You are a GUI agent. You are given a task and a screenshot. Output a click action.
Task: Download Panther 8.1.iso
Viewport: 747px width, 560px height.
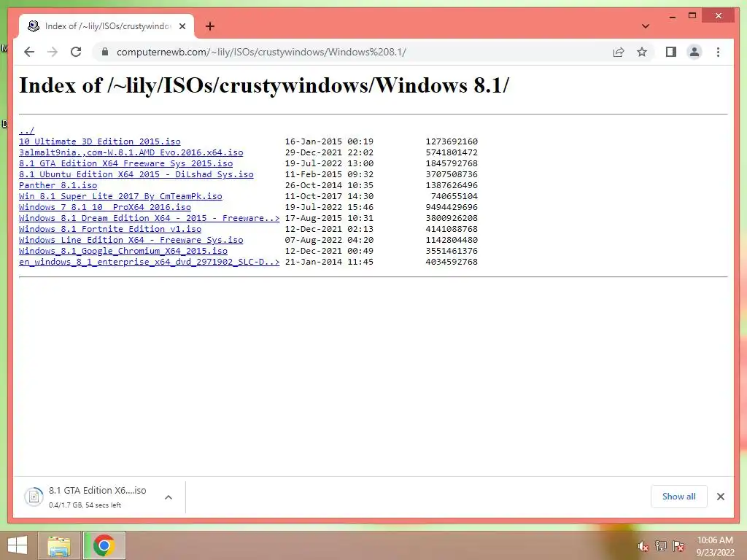pos(58,185)
